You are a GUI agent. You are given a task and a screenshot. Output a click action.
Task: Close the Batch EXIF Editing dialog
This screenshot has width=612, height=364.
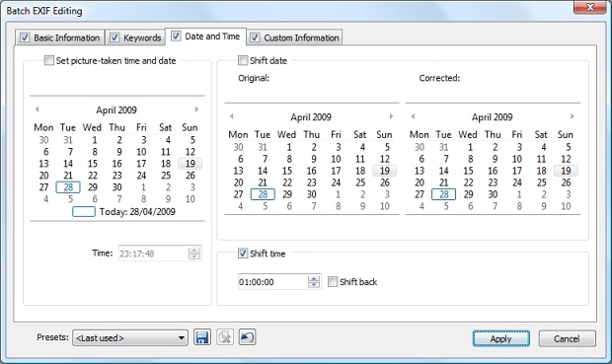click(x=589, y=7)
